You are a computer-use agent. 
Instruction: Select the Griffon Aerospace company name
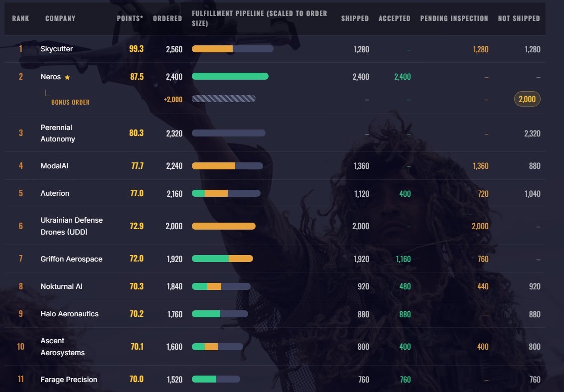(x=71, y=259)
